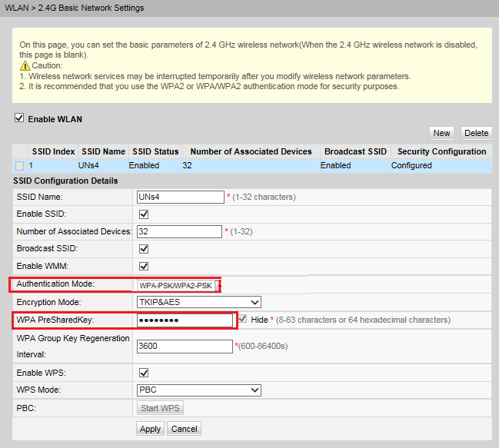Open the Authentication Mode dropdown
The width and height of the screenshot is (499, 448).
point(177,285)
